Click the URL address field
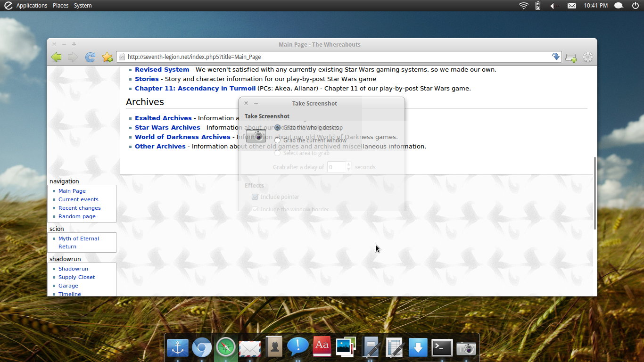 click(x=330, y=57)
